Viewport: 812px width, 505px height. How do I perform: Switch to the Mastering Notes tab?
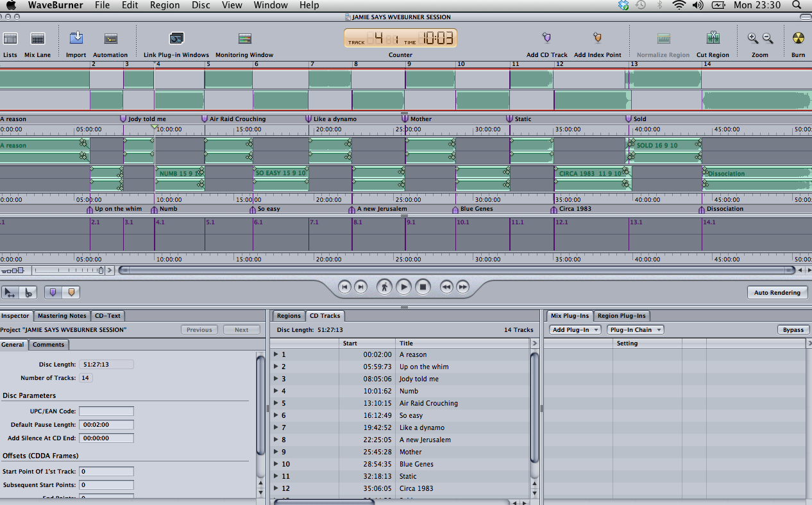click(x=62, y=316)
